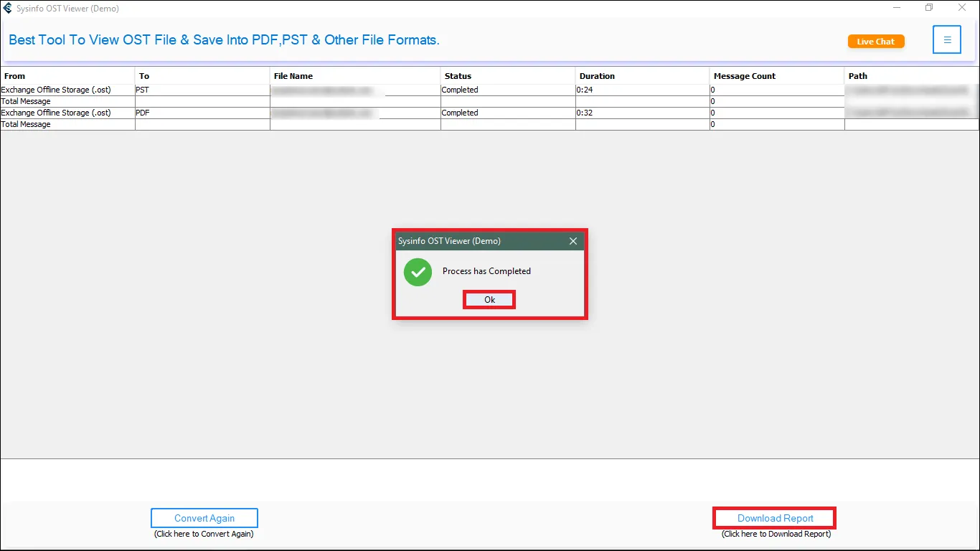Restore down the OST Viewer window

(929, 9)
